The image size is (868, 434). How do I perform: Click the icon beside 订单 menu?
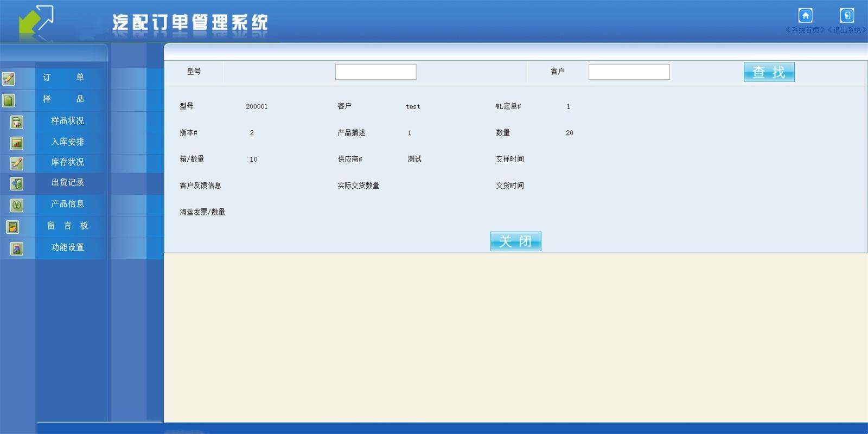pos(9,79)
